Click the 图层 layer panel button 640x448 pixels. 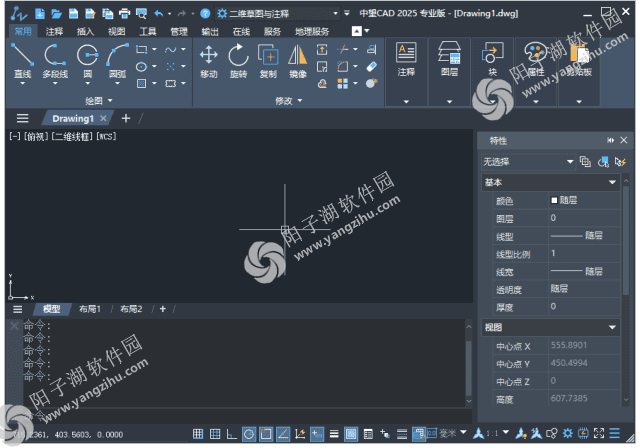[449, 59]
